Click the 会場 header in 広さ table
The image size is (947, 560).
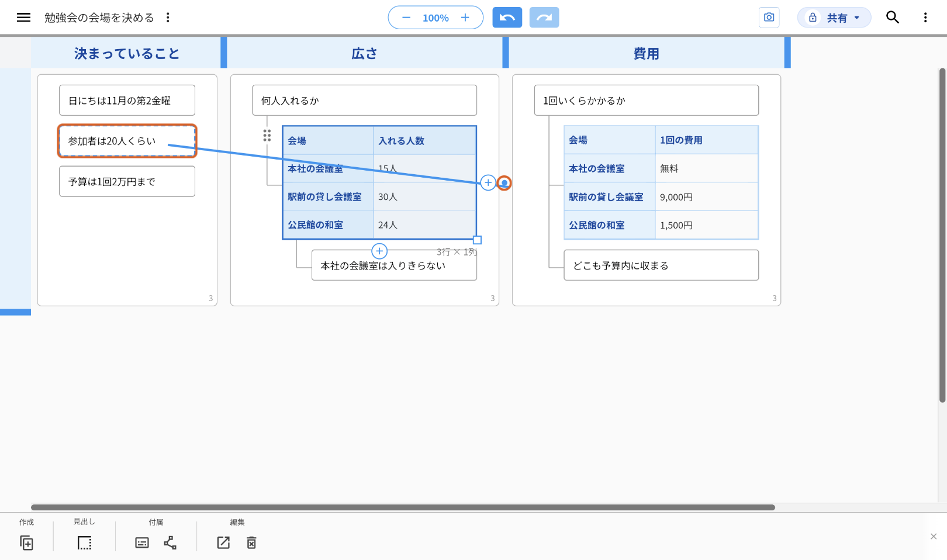pyautogui.click(x=328, y=140)
